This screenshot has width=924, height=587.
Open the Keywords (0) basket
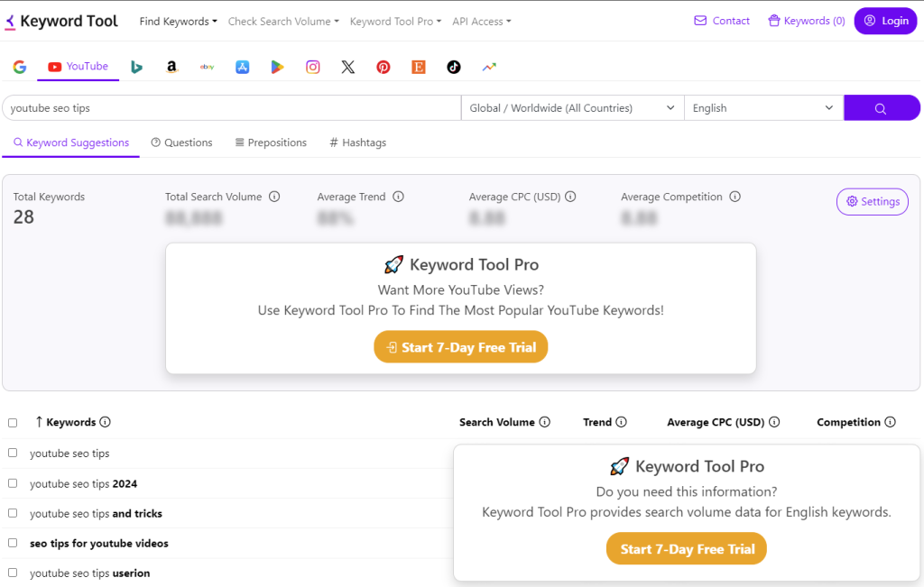[806, 21]
